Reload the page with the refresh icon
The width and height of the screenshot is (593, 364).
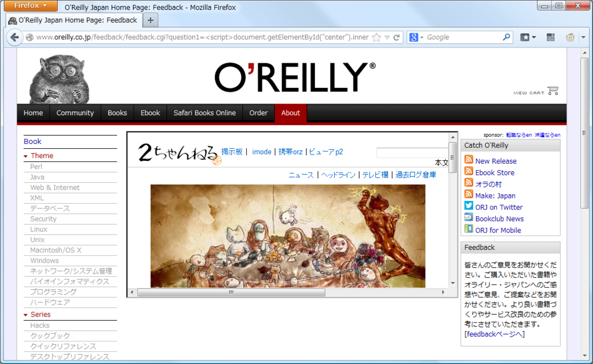tap(396, 37)
